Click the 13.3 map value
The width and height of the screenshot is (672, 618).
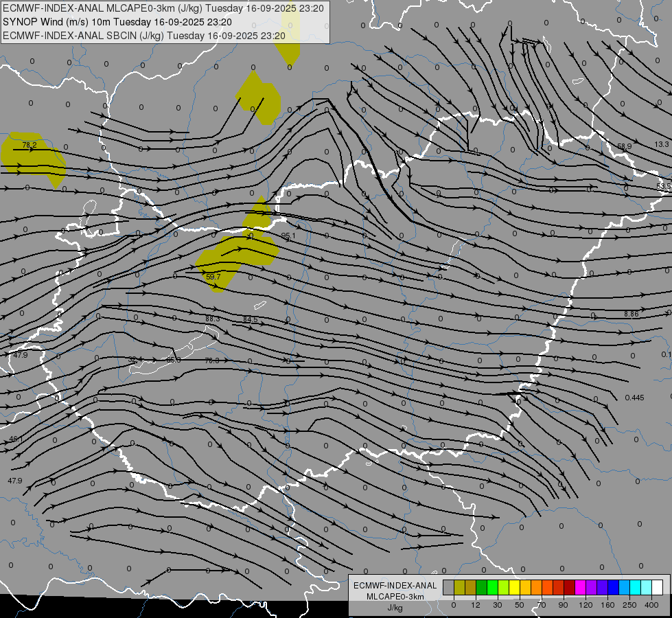click(661, 144)
